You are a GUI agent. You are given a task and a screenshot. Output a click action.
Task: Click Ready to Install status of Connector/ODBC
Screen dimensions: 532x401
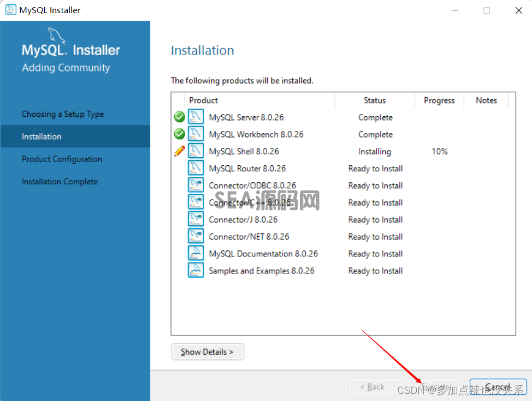pyautogui.click(x=375, y=185)
